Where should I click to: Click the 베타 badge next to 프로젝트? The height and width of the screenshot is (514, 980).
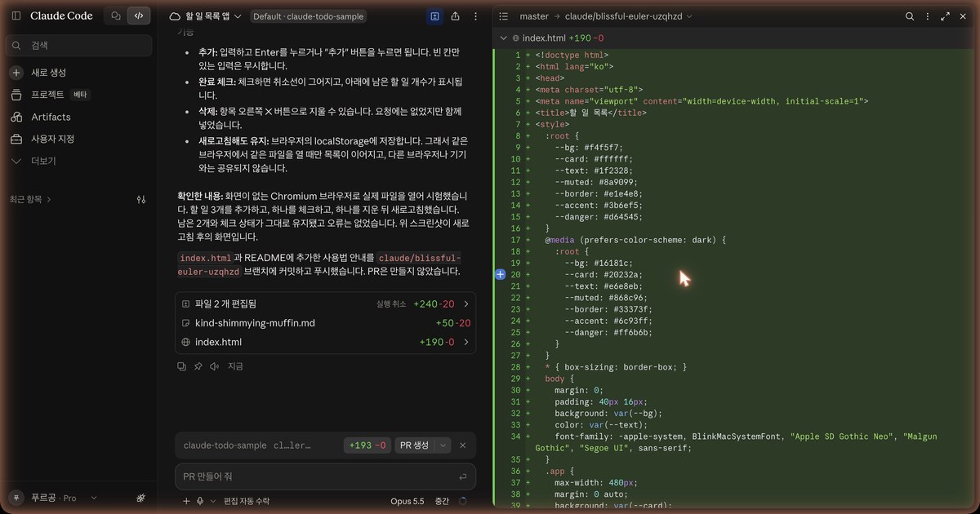(80, 95)
